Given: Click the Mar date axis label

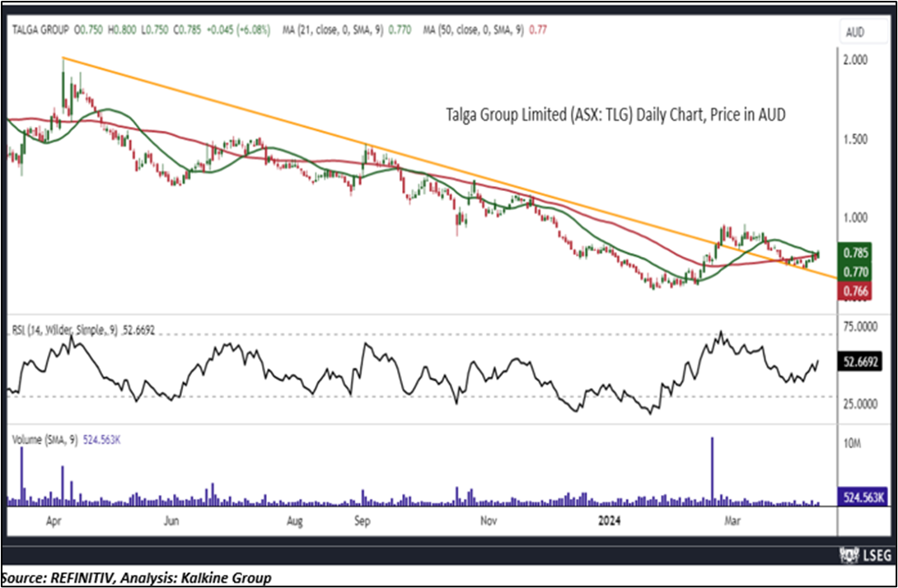Looking at the screenshot, I should point(732,521).
